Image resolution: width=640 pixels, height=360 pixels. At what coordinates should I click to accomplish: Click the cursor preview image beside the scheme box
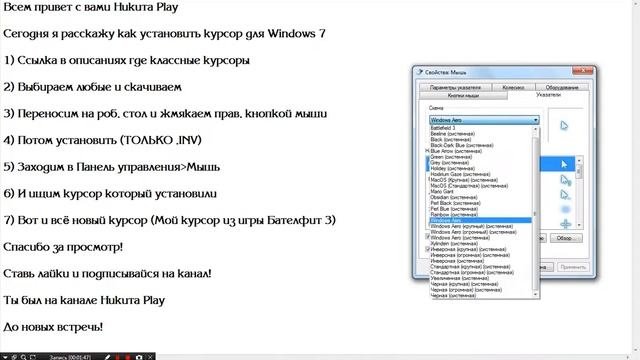click(x=564, y=125)
